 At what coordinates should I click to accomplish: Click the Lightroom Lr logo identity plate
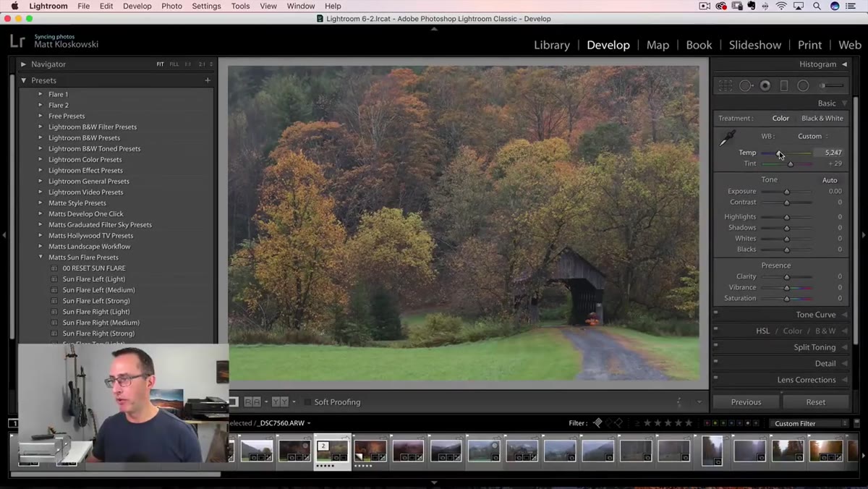click(x=18, y=42)
